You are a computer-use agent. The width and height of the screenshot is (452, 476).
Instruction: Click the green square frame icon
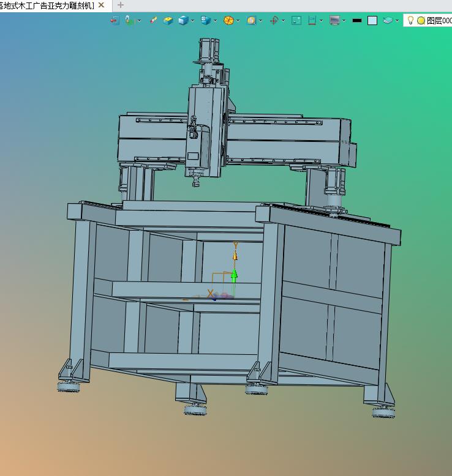tap(296, 20)
